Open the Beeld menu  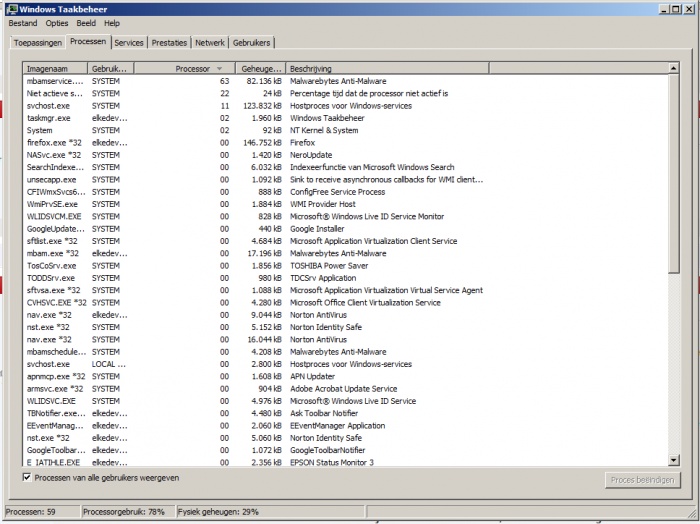(x=86, y=23)
